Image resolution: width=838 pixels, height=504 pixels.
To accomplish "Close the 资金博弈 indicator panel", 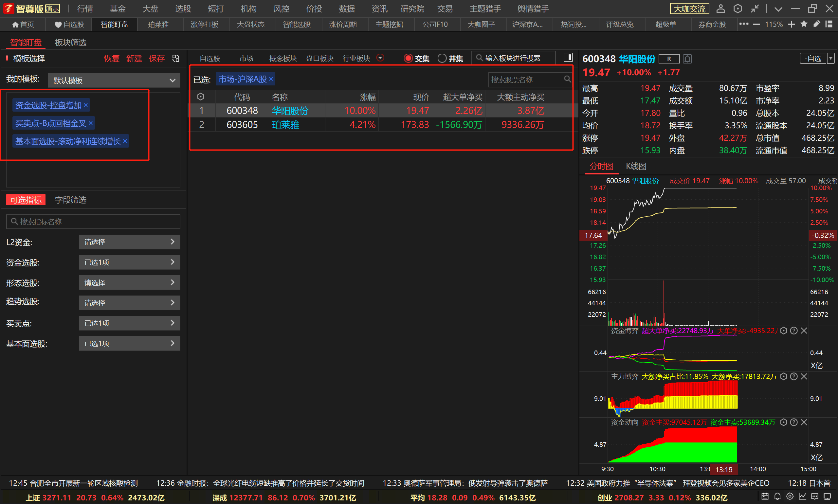I will pyautogui.click(x=804, y=331).
